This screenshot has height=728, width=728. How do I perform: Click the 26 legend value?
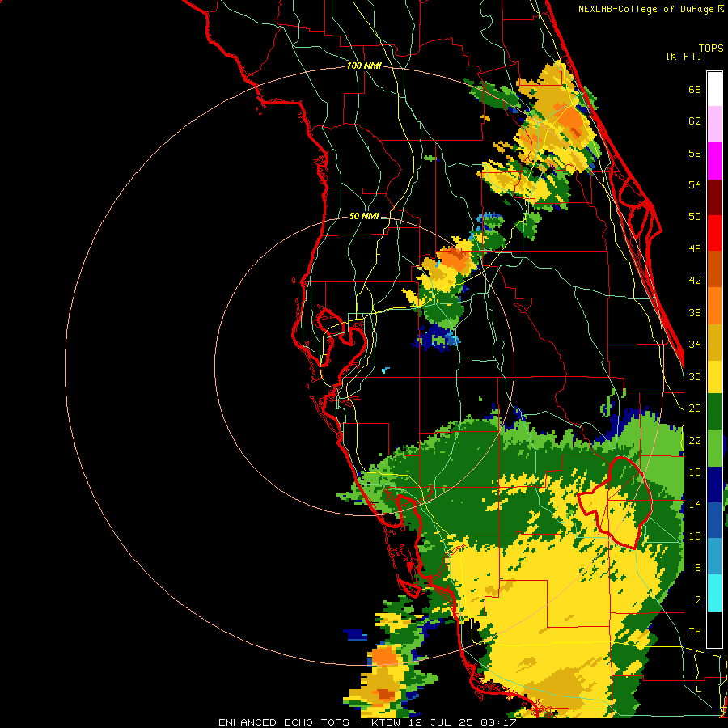[x=695, y=408]
